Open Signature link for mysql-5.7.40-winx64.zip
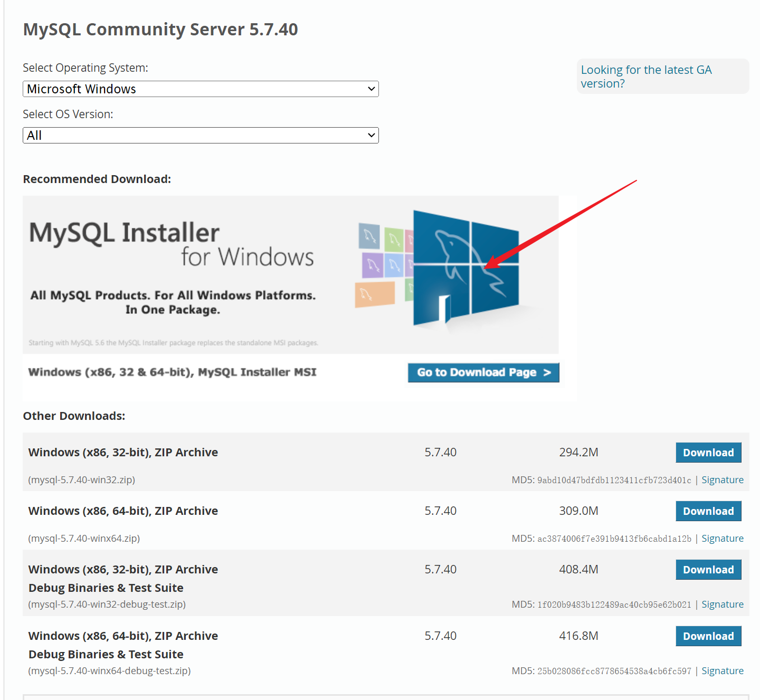Screen dimensions: 760x700 (723, 539)
